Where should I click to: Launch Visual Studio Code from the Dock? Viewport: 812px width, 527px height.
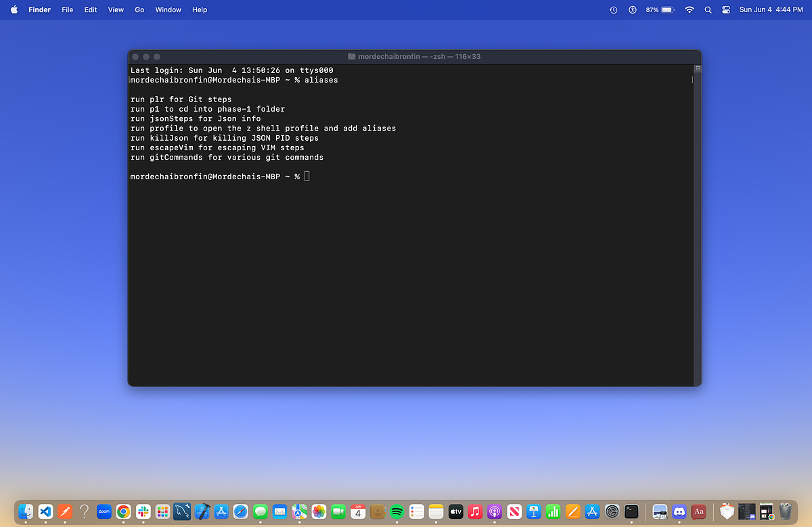[45, 512]
